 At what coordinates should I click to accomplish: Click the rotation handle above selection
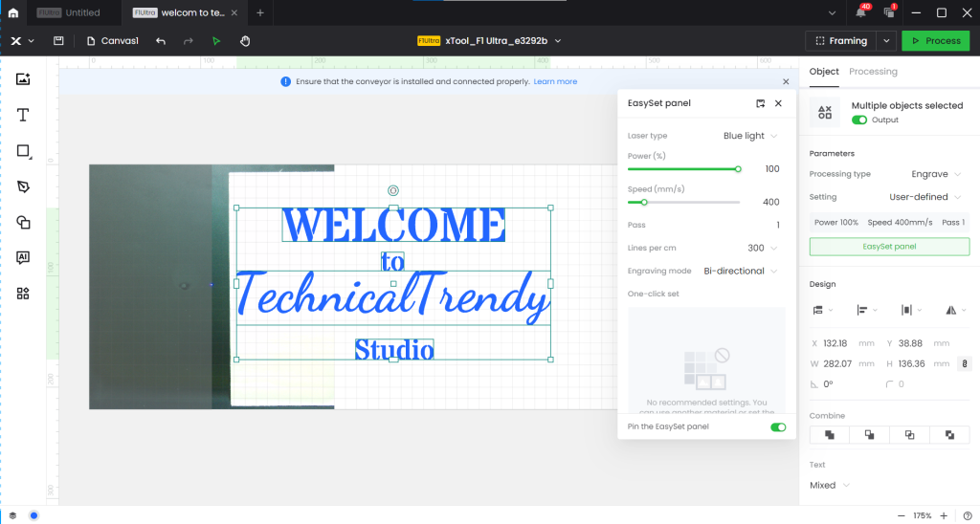393,190
